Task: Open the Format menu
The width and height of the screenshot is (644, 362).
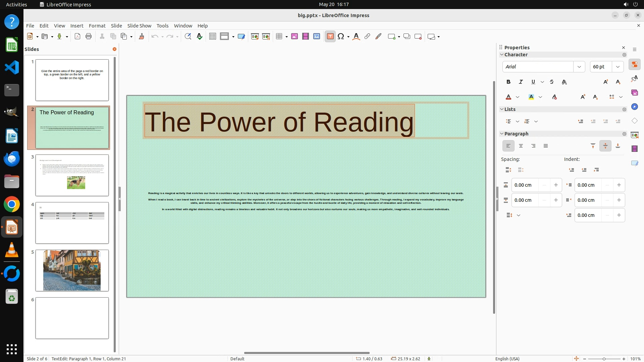Action: (x=97, y=26)
